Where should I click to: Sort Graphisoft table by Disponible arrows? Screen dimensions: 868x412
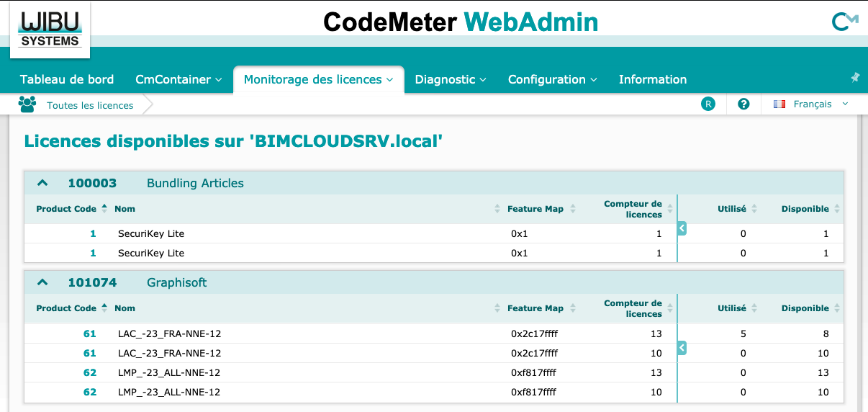(838, 308)
